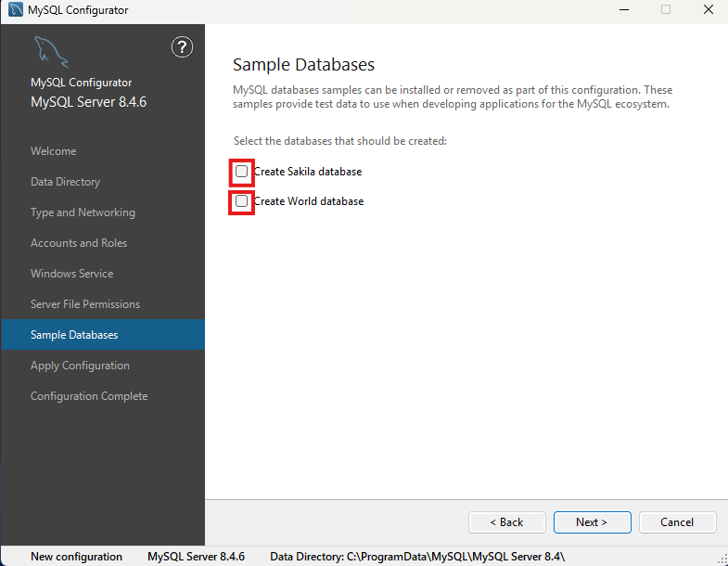Select Type and Networking step
Screen dimensions: 728x566
coord(83,212)
